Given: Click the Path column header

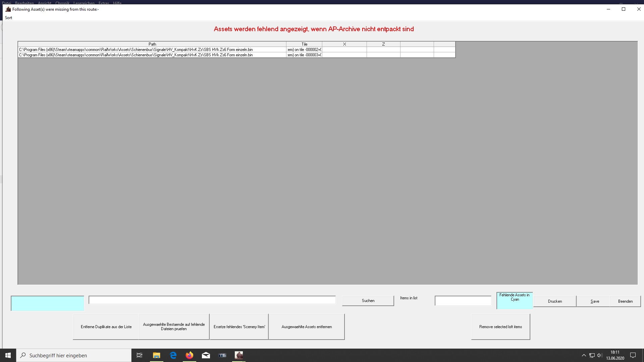Looking at the screenshot, I should [152, 44].
